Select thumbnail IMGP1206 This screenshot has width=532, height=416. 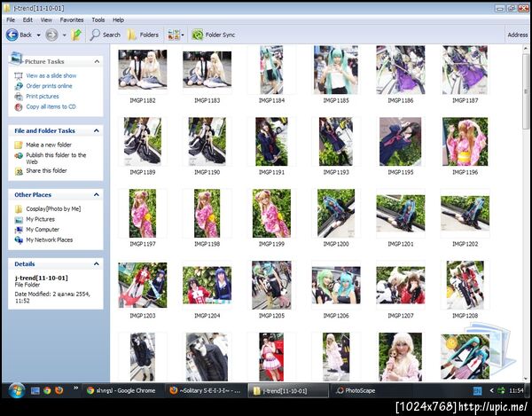click(x=336, y=285)
